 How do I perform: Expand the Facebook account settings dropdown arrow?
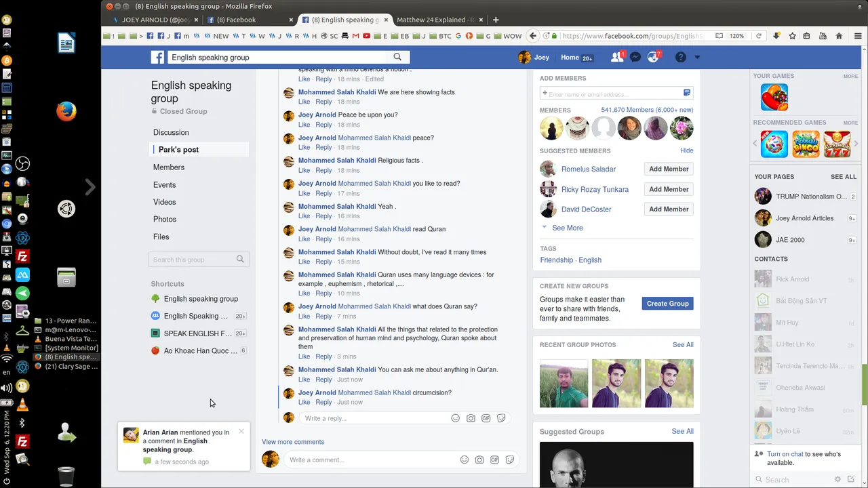[x=696, y=58]
